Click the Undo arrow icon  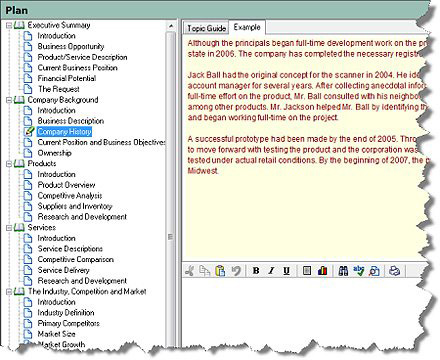236,271
